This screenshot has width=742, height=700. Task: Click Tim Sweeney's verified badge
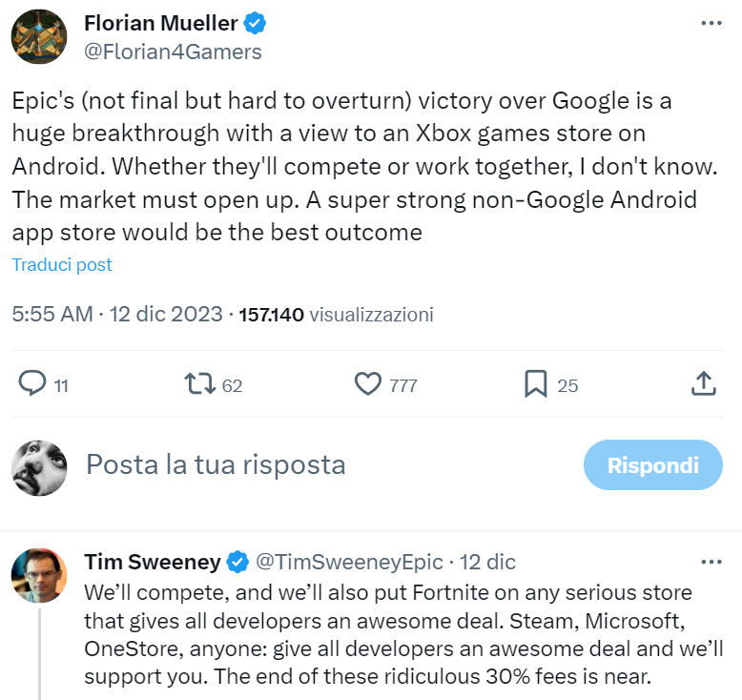(237, 561)
